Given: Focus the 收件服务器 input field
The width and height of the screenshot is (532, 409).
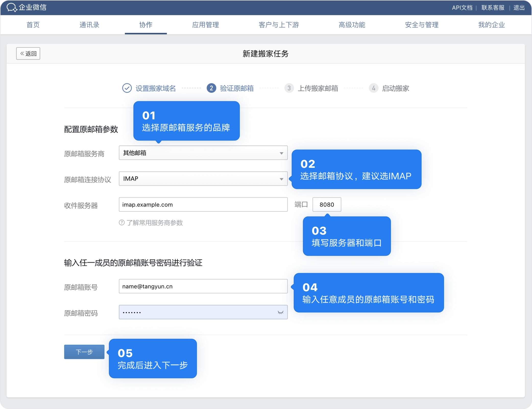Looking at the screenshot, I should coord(203,205).
